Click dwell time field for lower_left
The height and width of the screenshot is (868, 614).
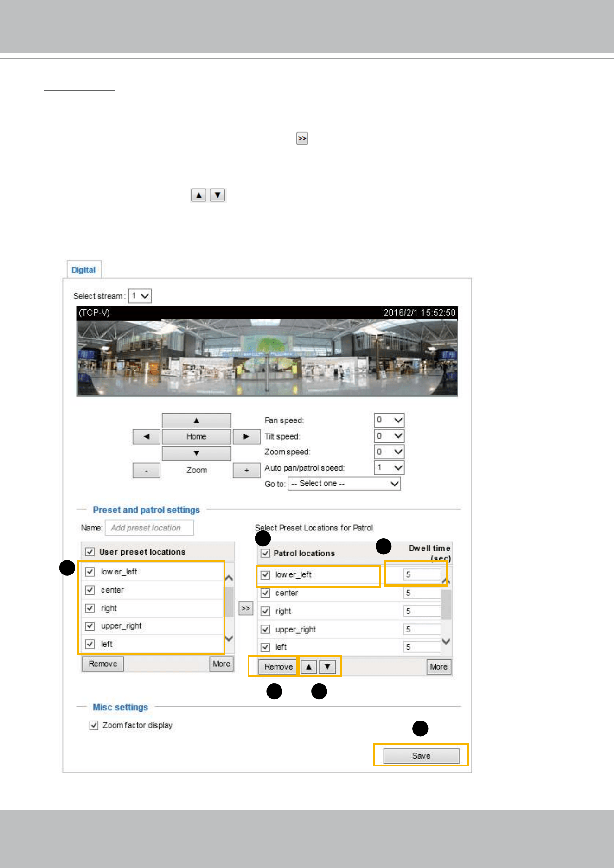[422, 574]
